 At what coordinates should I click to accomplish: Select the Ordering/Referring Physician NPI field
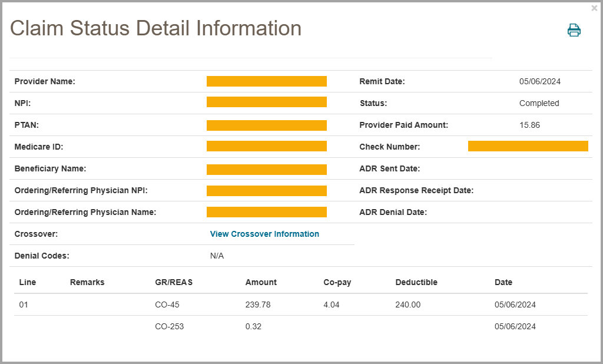point(266,190)
